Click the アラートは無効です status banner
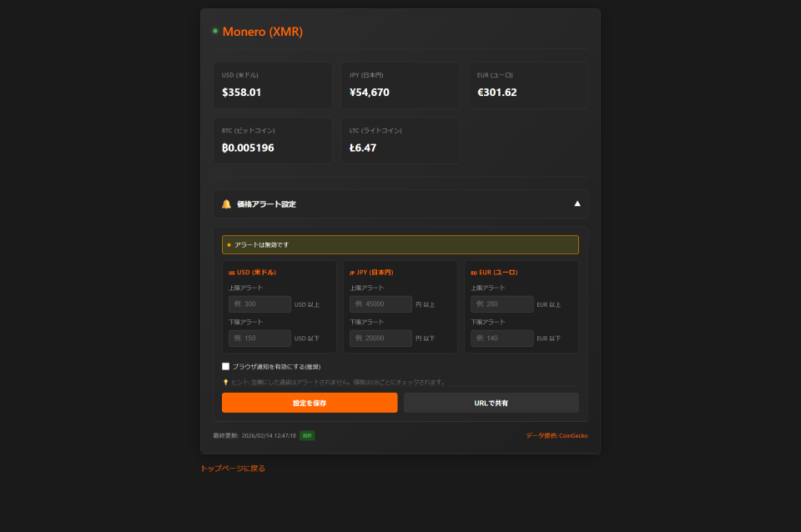The height and width of the screenshot is (532, 801). click(400, 244)
